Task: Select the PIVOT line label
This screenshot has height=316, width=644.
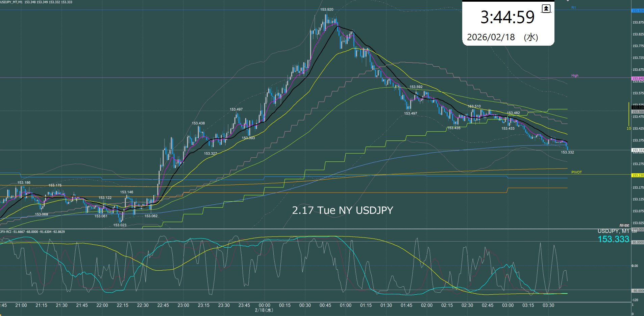Action: tap(576, 172)
